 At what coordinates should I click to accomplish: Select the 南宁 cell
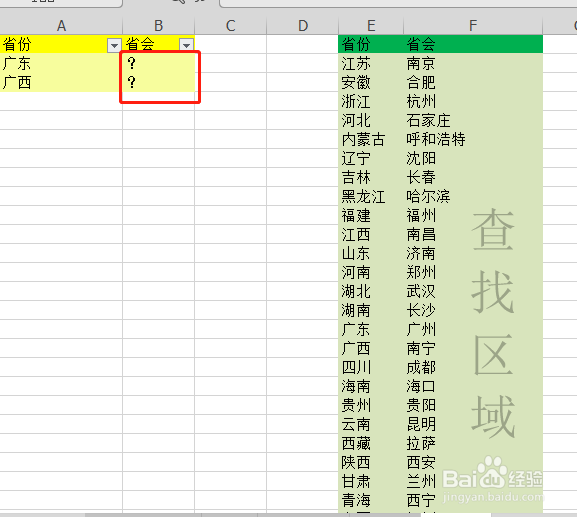point(473,348)
